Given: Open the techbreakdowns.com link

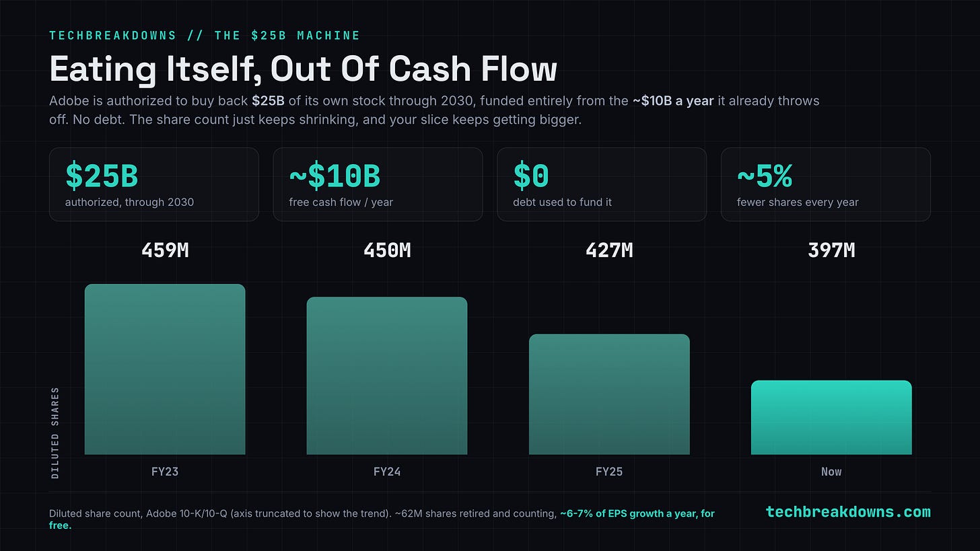Looking at the screenshot, I should pyautogui.click(x=848, y=512).
